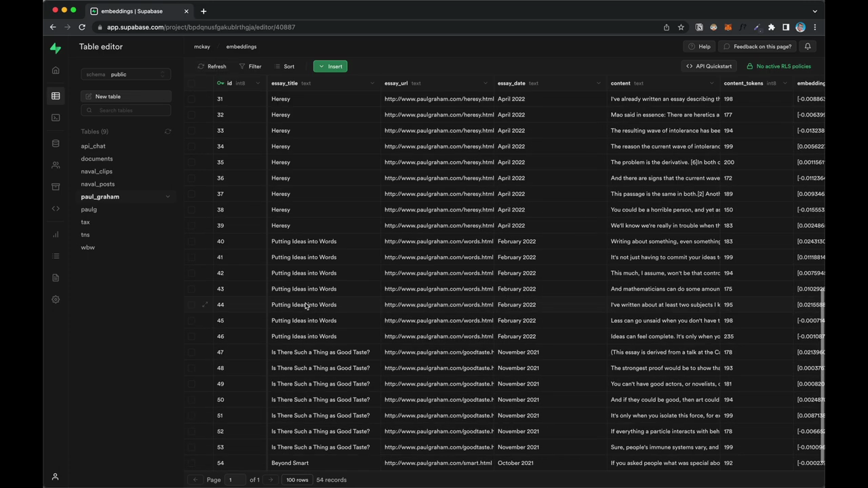Expand row 44 with the expand icon
The width and height of the screenshot is (868, 488).
click(205, 304)
